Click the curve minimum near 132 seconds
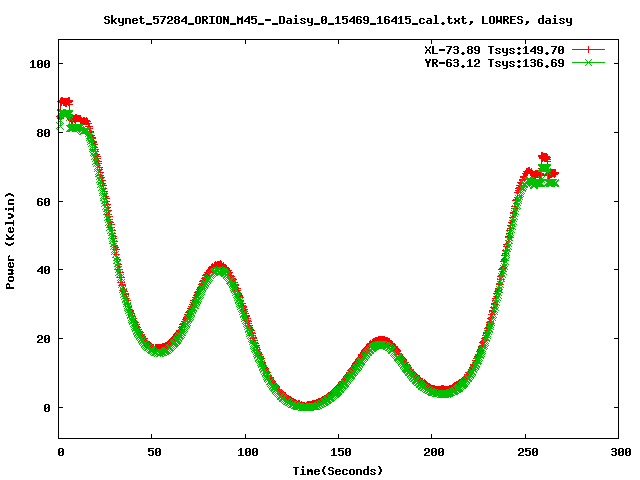This screenshot has height=480, width=640. pyautogui.click(x=306, y=405)
